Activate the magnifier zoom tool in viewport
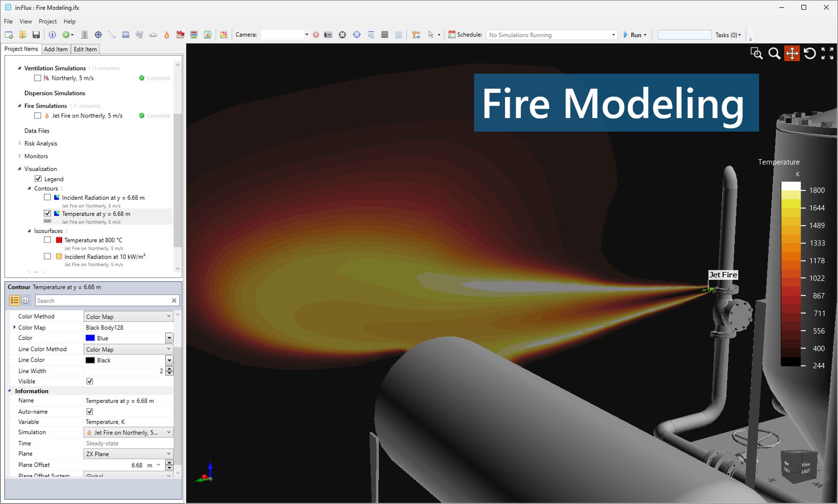This screenshot has width=838, height=504. pos(774,54)
